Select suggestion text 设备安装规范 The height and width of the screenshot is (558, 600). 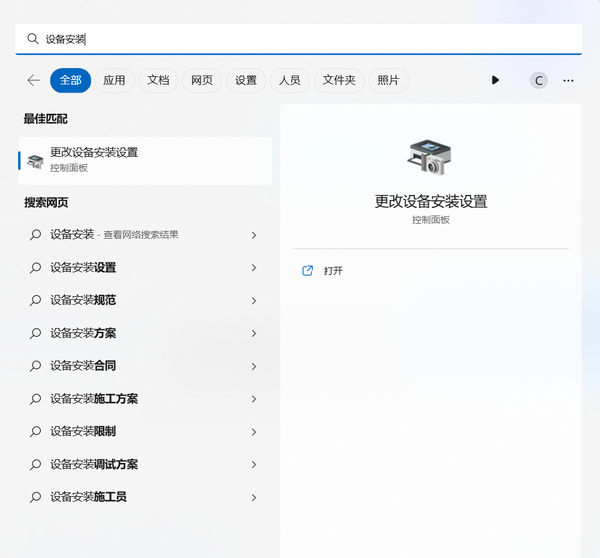[83, 300]
